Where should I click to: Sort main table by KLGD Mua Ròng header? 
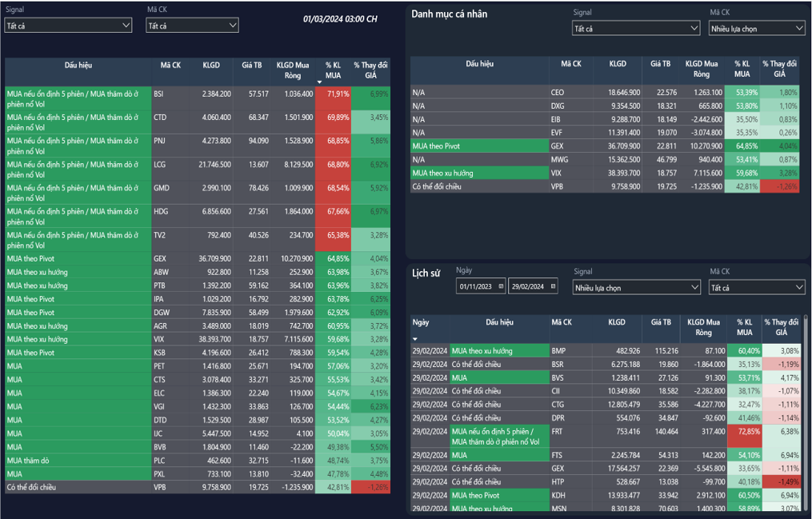[x=294, y=70]
